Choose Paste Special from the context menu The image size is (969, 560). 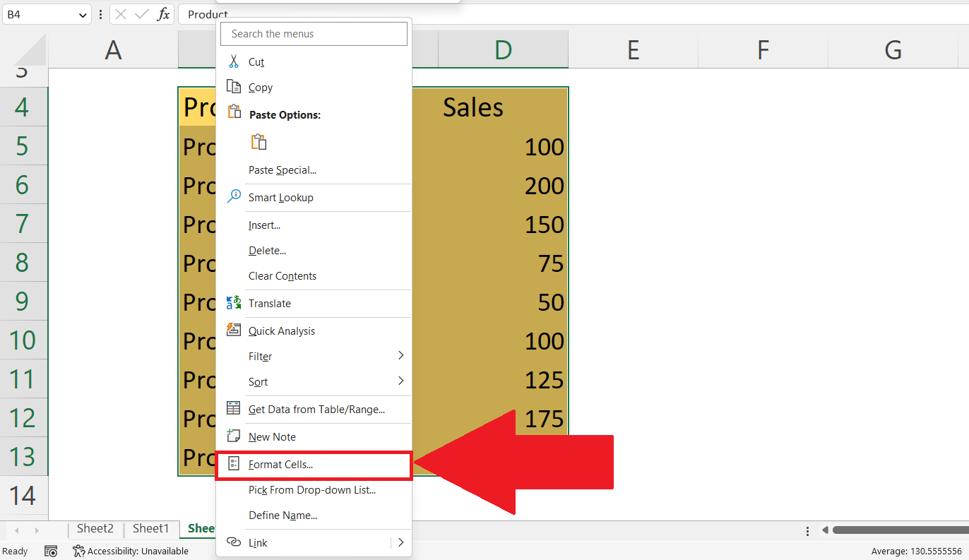[283, 169]
